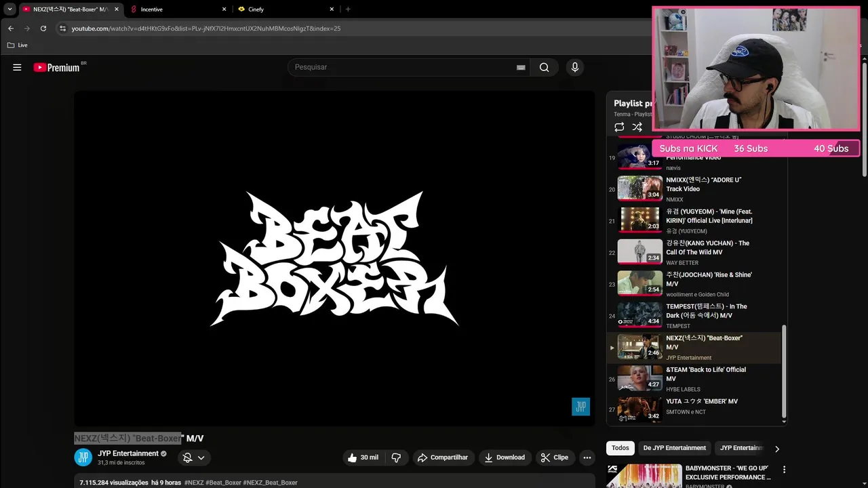The width and height of the screenshot is (868, 488).
Task: Expand the subscription notification dropdown arrow
Action: pyautogui.click(x=201, y=457)
